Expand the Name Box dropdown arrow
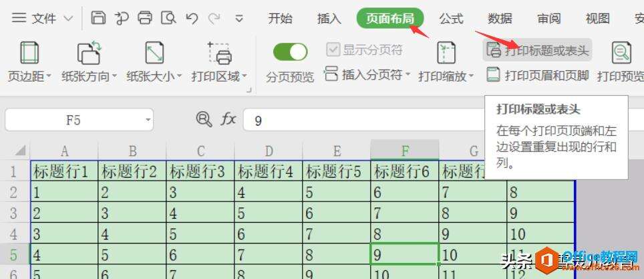The height and width of the screenshot is (279, 644). click(x=148, y=120)
